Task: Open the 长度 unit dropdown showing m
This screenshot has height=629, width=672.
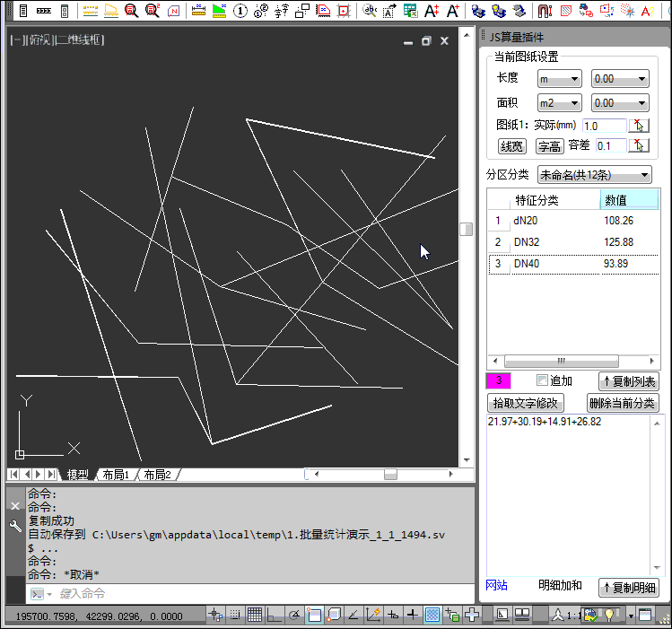Action: 560,79
